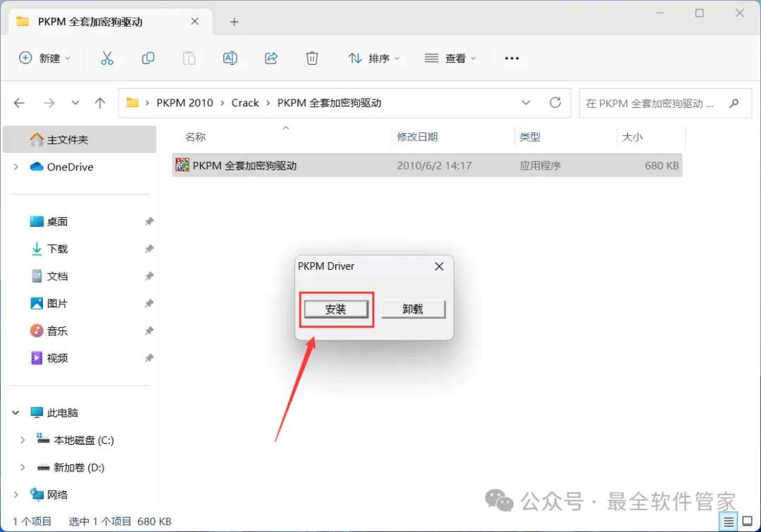This screenshot has height=532, width=761.
Task: Open the three-dot more options menu
Action: click(512, 58)
